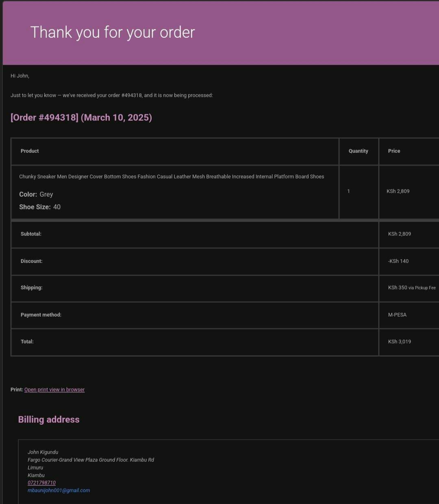Click the mbaunijohn001@gmail.com email link

(59, 490)
